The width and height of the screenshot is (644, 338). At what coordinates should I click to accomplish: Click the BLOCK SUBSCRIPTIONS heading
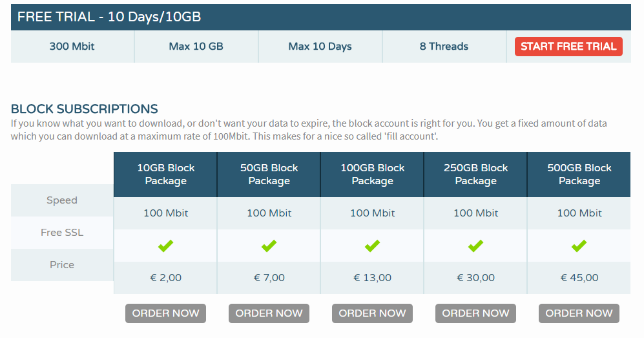(x=84, y=109)
